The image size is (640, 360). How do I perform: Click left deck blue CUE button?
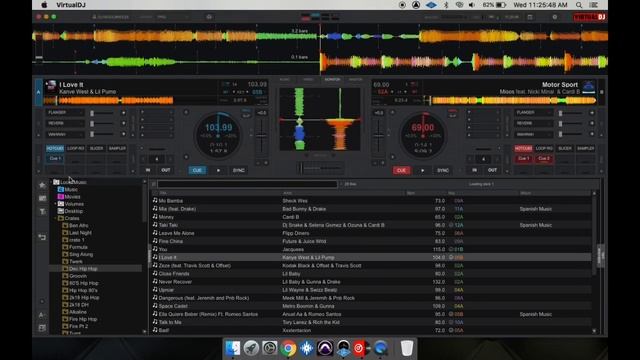pos(197,170)
